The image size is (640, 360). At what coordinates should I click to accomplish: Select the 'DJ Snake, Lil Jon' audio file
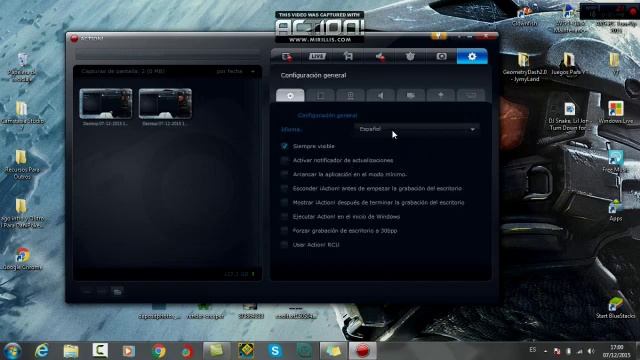coord(570,117)
